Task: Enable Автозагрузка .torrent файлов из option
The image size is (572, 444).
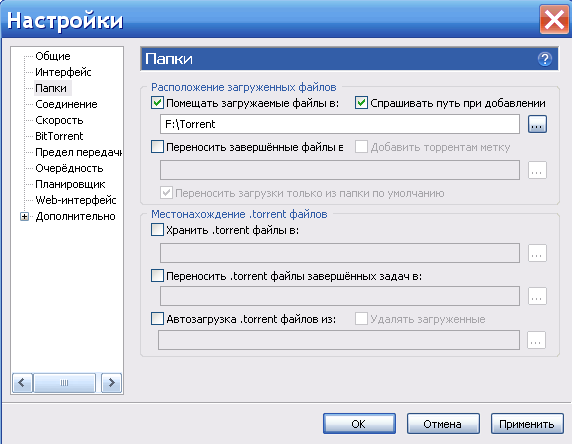Action: tap(157, 318)
